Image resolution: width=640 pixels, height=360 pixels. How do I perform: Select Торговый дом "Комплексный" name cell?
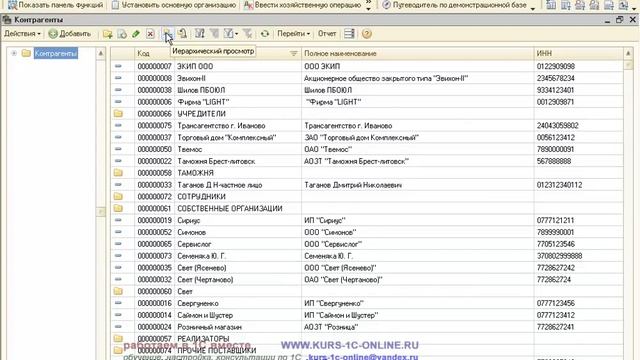(238, 137)
